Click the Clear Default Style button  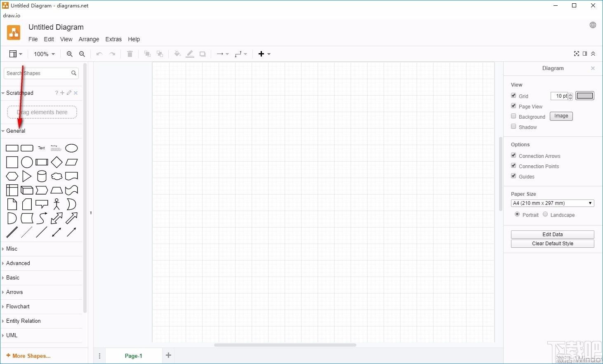tap(552, 244)
